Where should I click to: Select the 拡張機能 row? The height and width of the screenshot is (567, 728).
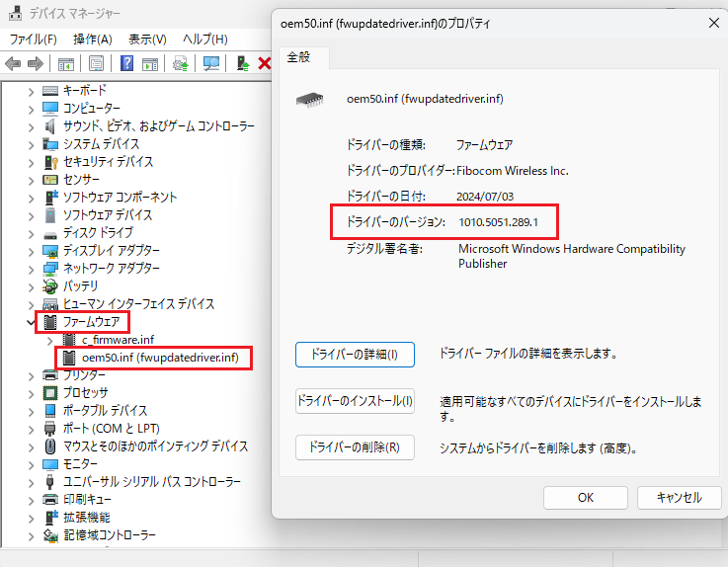click(87, 518)
